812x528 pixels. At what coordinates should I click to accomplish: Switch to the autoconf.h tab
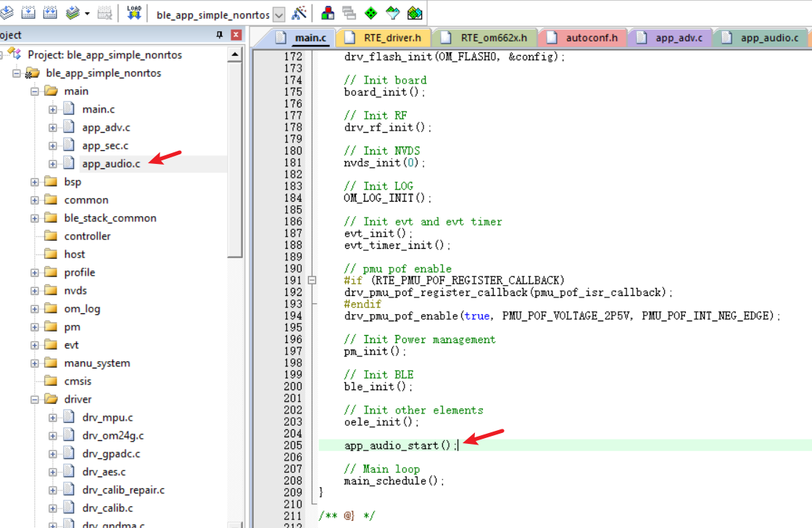(x=592, y=38)
